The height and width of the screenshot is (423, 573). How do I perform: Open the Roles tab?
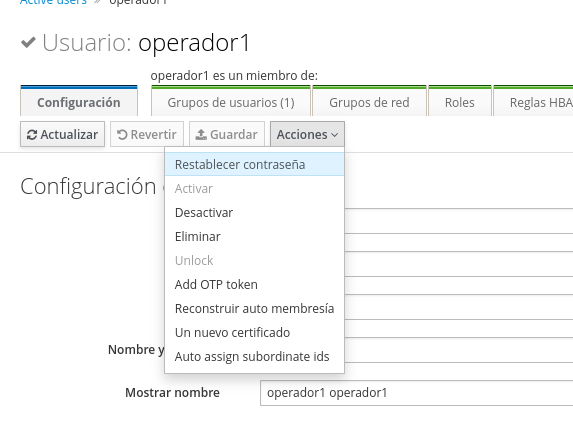[460, 102]
